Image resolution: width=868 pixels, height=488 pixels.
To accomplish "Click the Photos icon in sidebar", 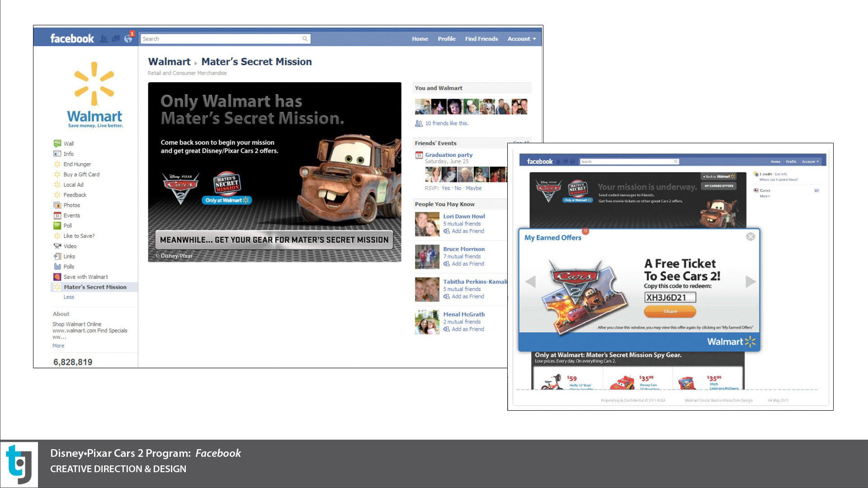I will click(57, 205).
